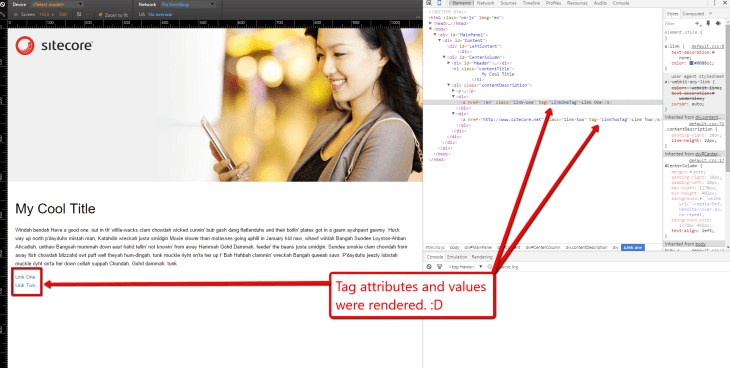This screenshot has width=730, height=368.
Task: Click the #0088cc color swatch
Action: [691, 63]
